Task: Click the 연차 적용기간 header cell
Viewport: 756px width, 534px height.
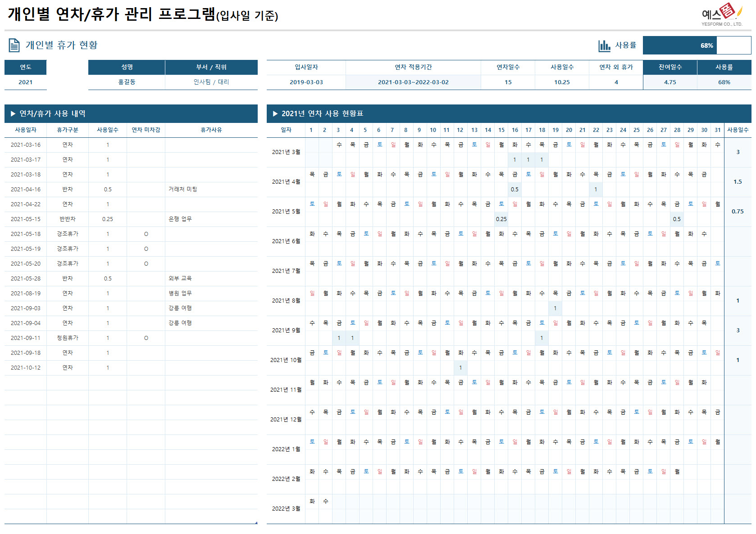Action: pyautogui.click(x=413, y=67)
